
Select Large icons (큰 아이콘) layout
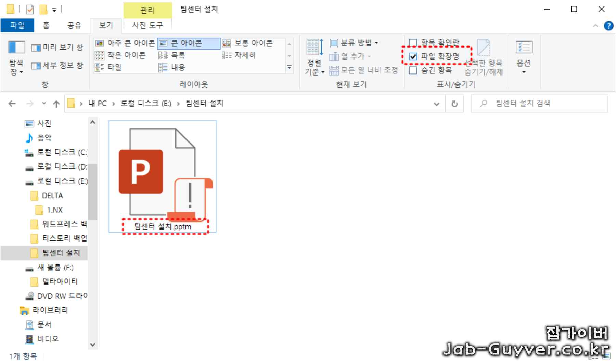[x=188, y=43]
